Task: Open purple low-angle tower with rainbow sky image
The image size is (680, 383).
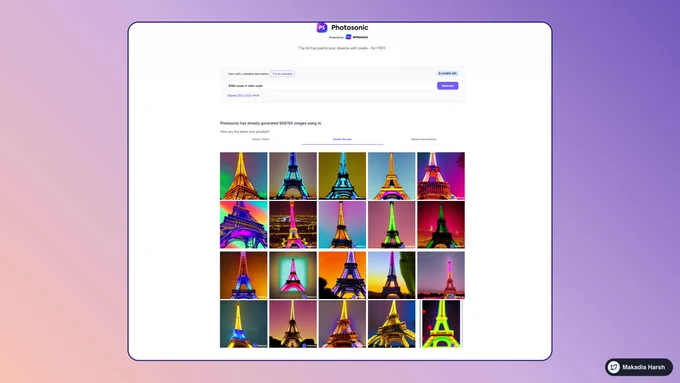Action: click(244, 225)
